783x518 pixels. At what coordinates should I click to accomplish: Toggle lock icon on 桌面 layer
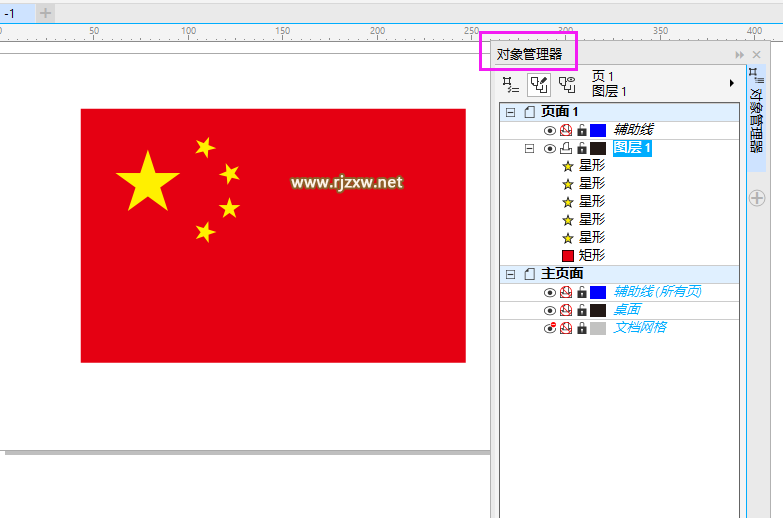point(582,310)
